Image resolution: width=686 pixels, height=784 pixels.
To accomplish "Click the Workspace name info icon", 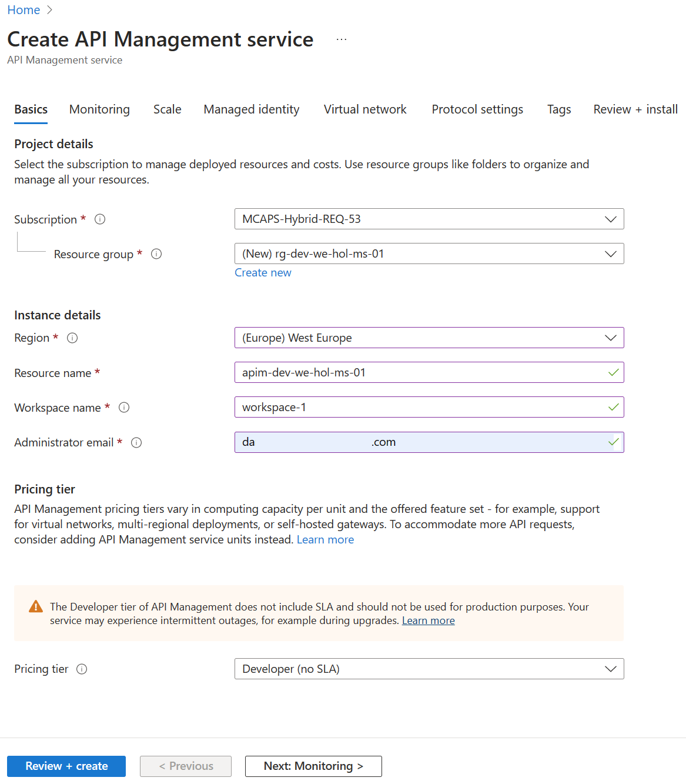I will 124,408.
